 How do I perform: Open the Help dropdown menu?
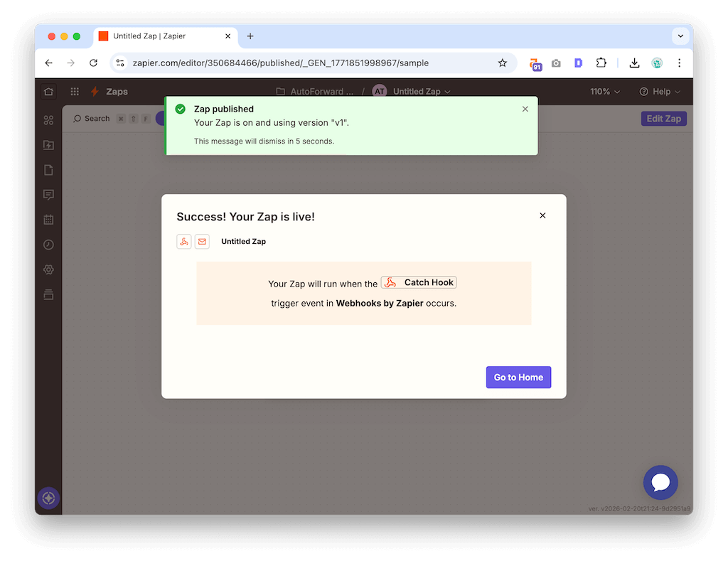coord(660,92)
